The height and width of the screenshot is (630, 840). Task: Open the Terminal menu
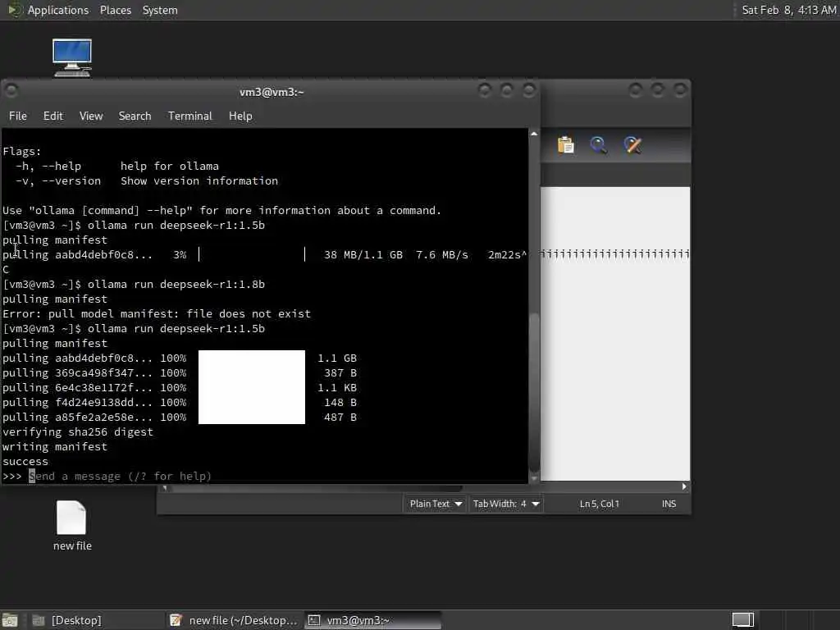tap(189, 116)
